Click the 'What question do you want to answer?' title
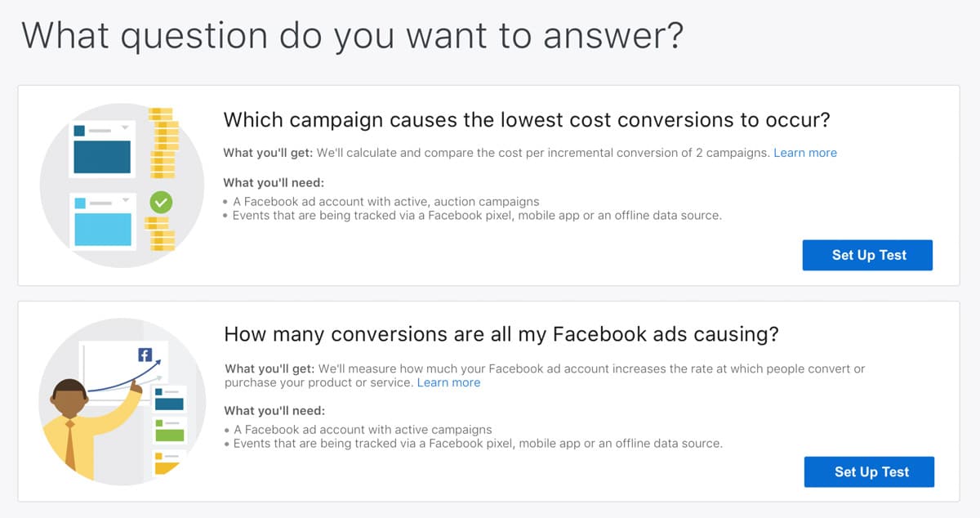980x518 pixels. [351, 37]
